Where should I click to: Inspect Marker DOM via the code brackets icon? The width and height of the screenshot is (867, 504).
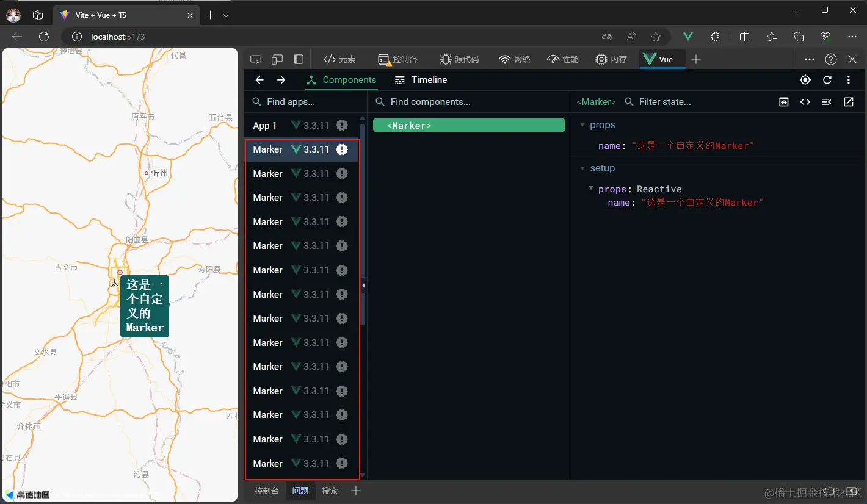805,102
